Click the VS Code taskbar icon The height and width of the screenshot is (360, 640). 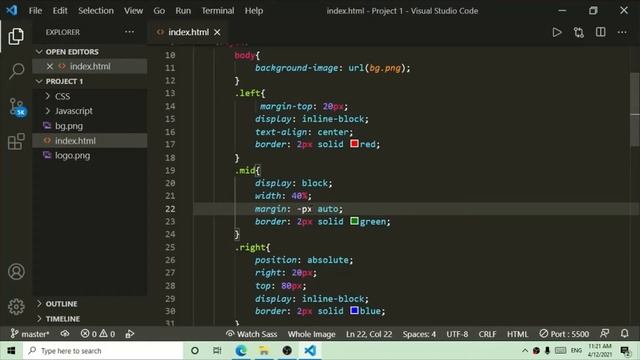click(x=310, y=351)
